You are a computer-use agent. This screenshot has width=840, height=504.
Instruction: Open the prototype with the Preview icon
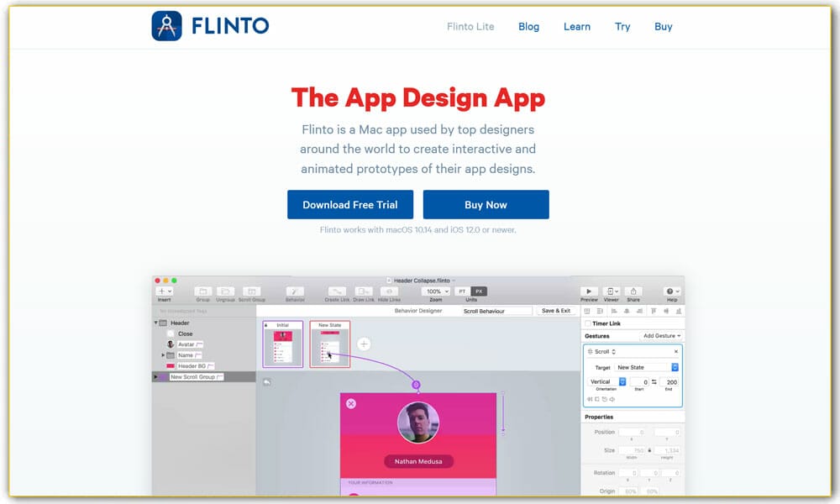pyautogui.click(x=588, y=292)
